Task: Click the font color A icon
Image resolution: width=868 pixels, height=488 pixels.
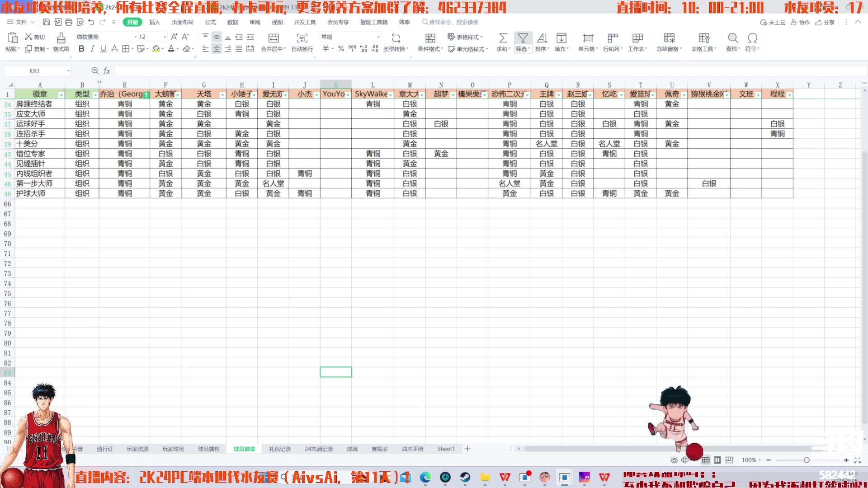Action: pyautogui.click(x=171, y=49)
